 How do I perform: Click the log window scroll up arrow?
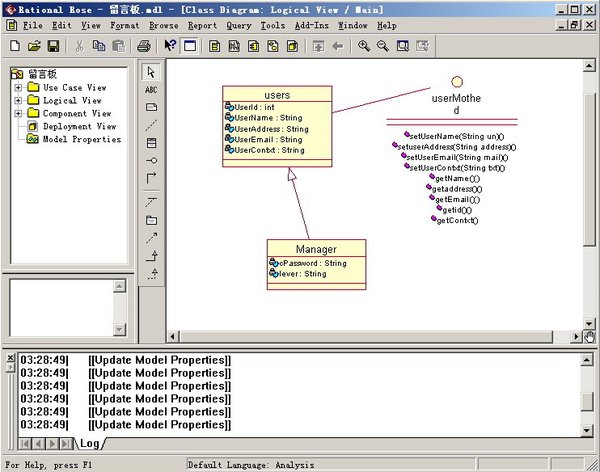pos(587,359)
